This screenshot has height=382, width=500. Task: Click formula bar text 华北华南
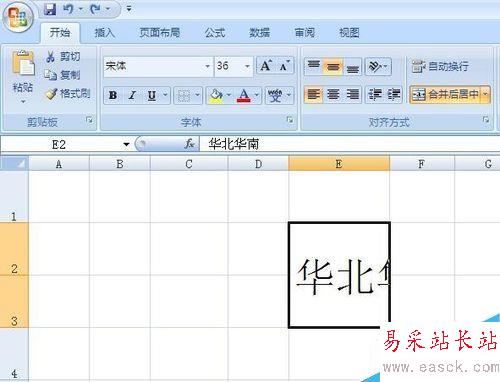[233, 144]
